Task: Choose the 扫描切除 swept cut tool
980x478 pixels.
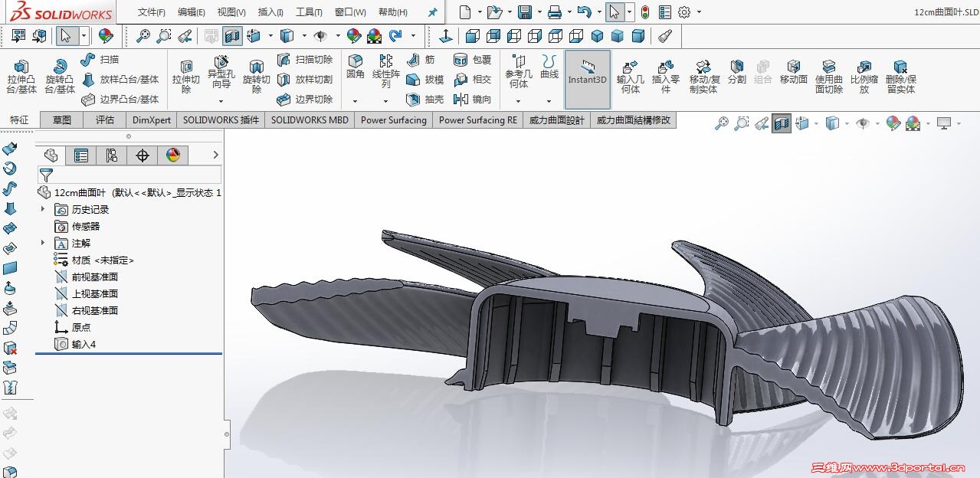Action: point(305,60)
